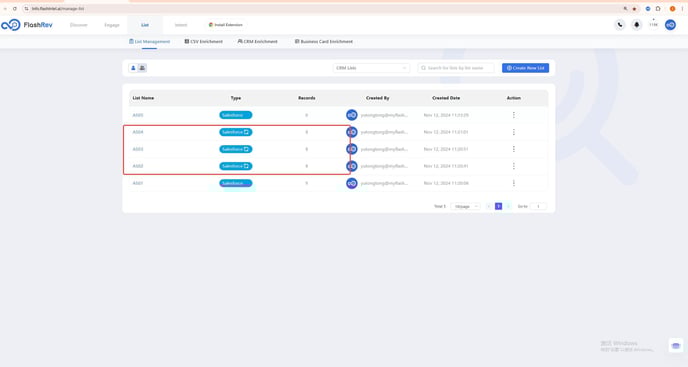Switch to List Management tab

tap(150, 42)
